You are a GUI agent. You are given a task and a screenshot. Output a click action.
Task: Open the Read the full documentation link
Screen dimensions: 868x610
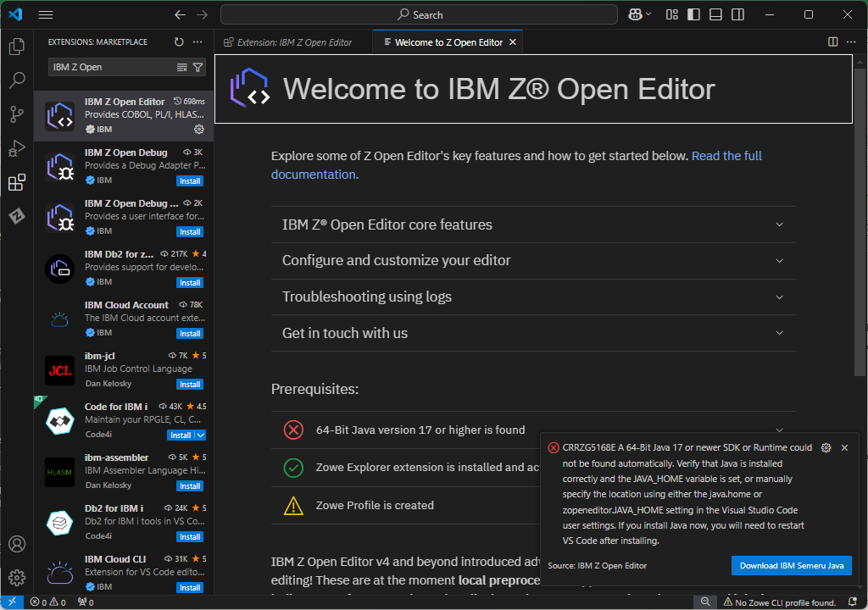coord(726,155)
